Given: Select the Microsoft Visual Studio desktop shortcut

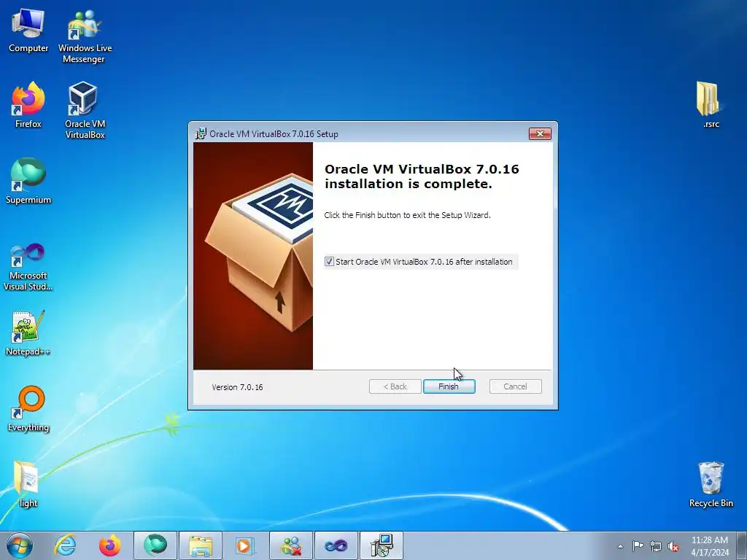Looking at the screenshot, I should (x=28, y=267).
